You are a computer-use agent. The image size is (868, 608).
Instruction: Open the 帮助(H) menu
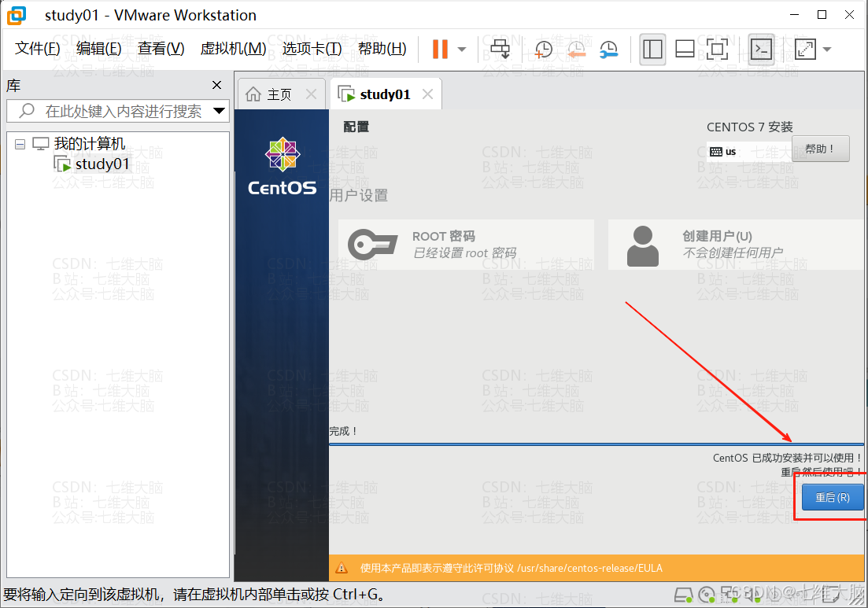[x=382, y=49]
